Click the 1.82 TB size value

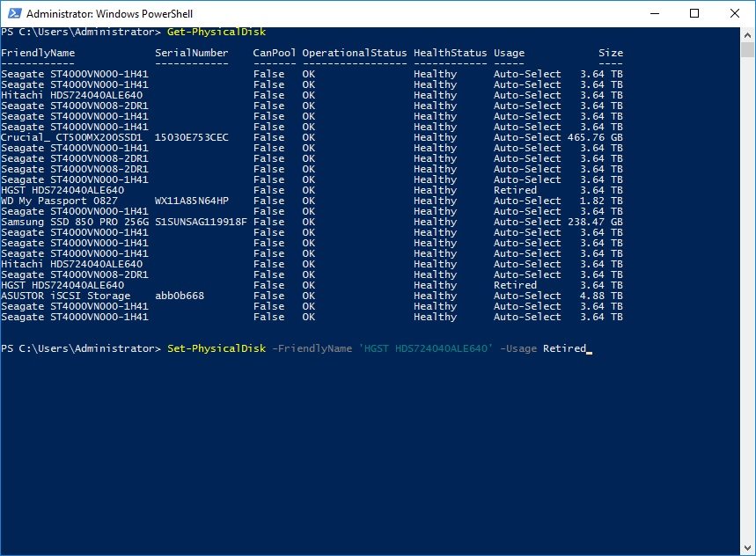point(601,201)
